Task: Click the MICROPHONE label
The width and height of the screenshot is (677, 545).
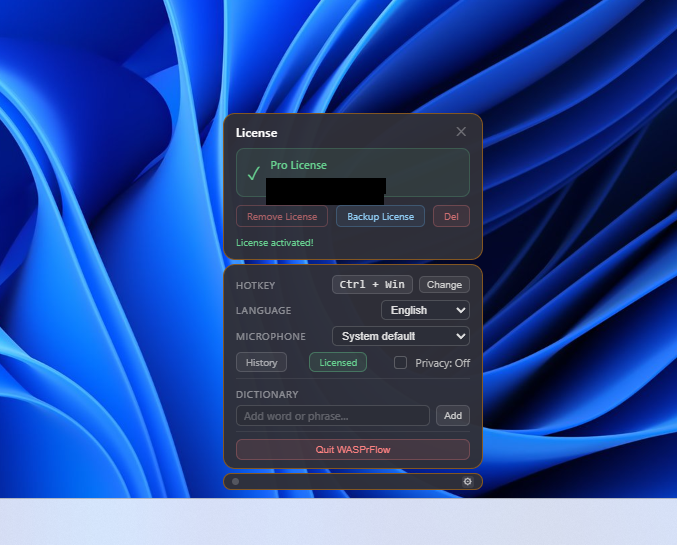Action: (271, 336)
